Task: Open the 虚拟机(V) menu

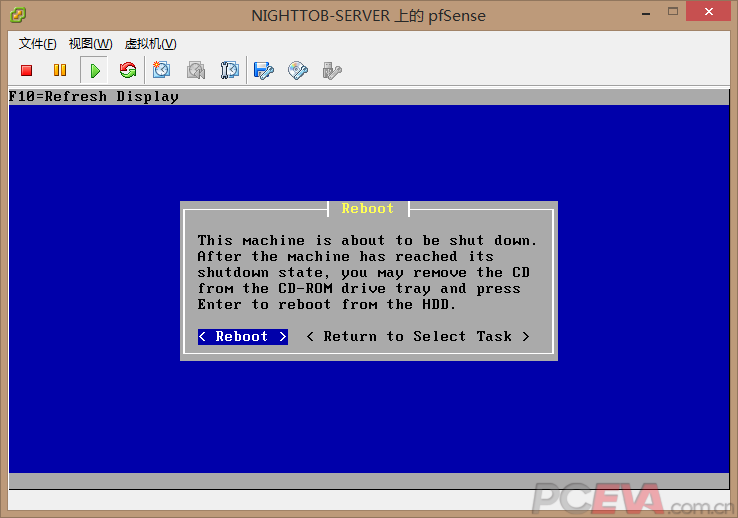Action: click(150, 44)
